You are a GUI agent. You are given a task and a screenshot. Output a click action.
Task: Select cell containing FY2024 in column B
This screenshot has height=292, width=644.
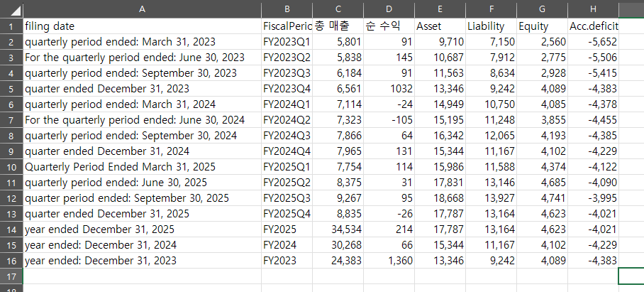tap(287, 245)
